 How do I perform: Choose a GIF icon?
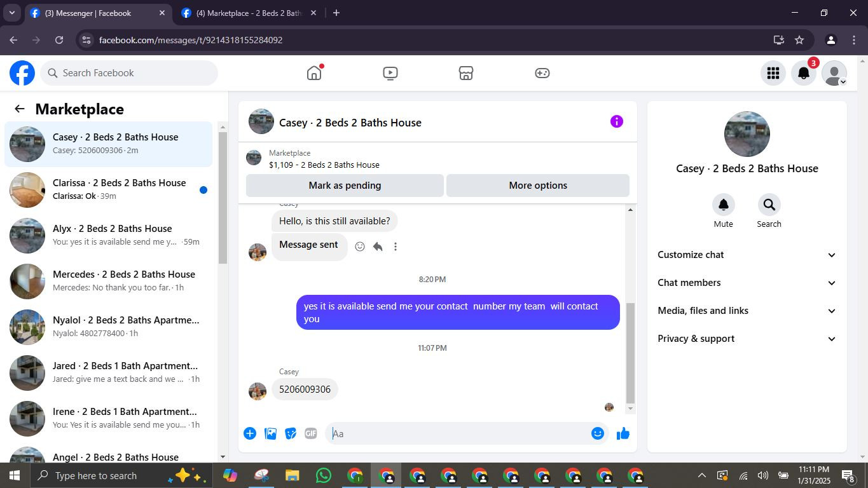point(311,433)
